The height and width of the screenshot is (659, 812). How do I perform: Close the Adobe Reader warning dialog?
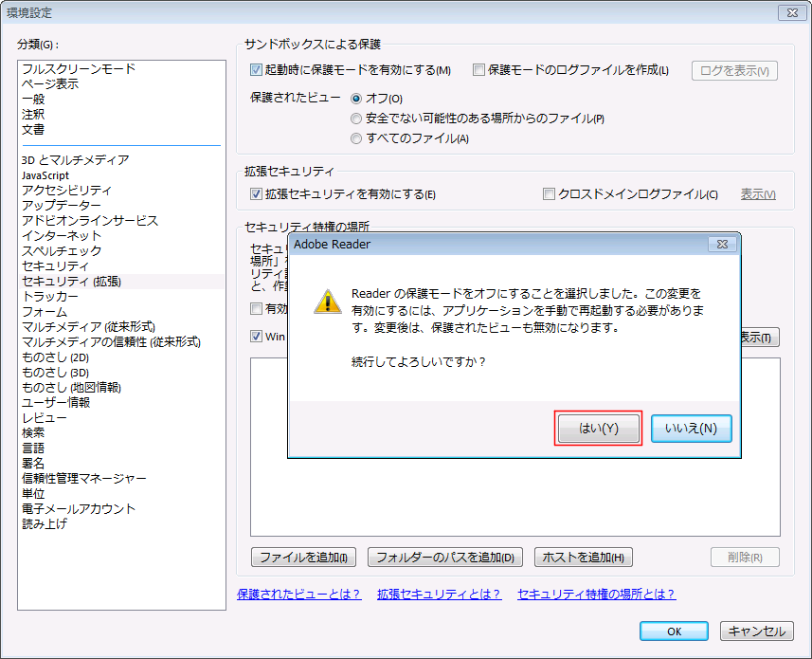pyautogui.click(x=722, y=245)
